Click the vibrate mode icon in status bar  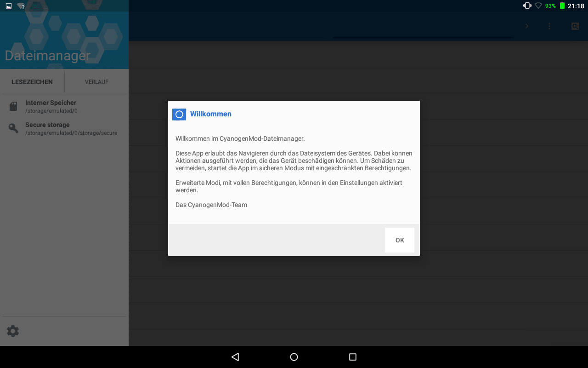coord(527,6)
